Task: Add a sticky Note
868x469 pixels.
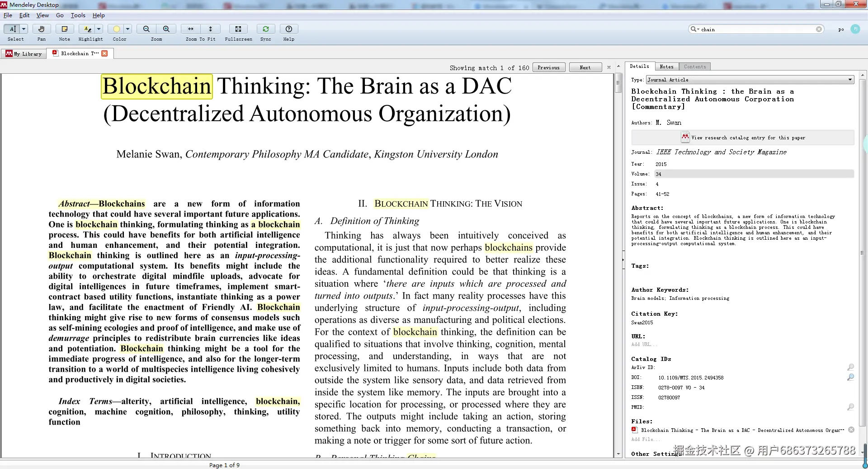Action: [65, 29]
